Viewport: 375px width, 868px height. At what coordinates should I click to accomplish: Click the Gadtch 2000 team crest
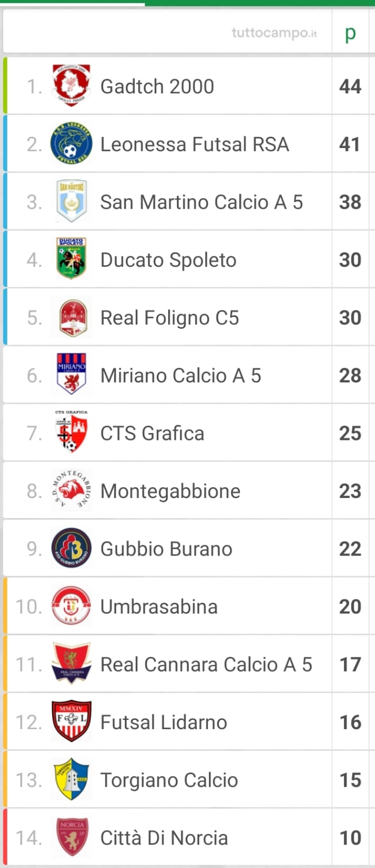pos(71,86)
